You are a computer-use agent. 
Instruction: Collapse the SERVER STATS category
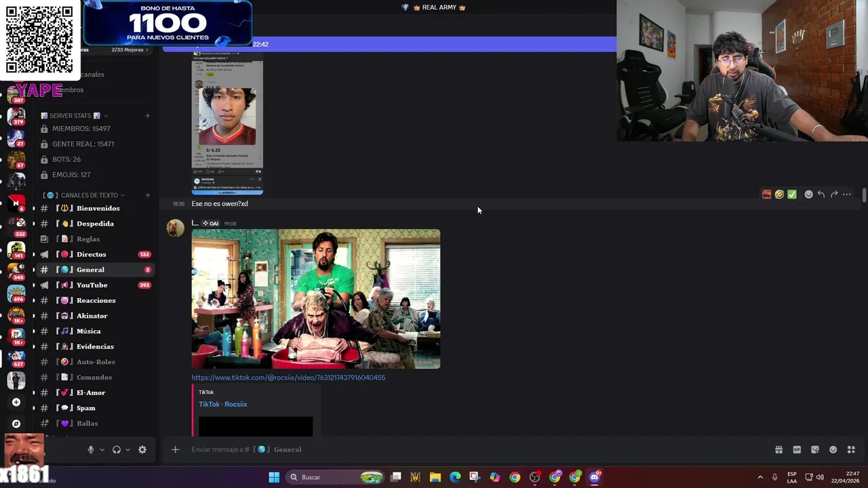pos(74,116)
